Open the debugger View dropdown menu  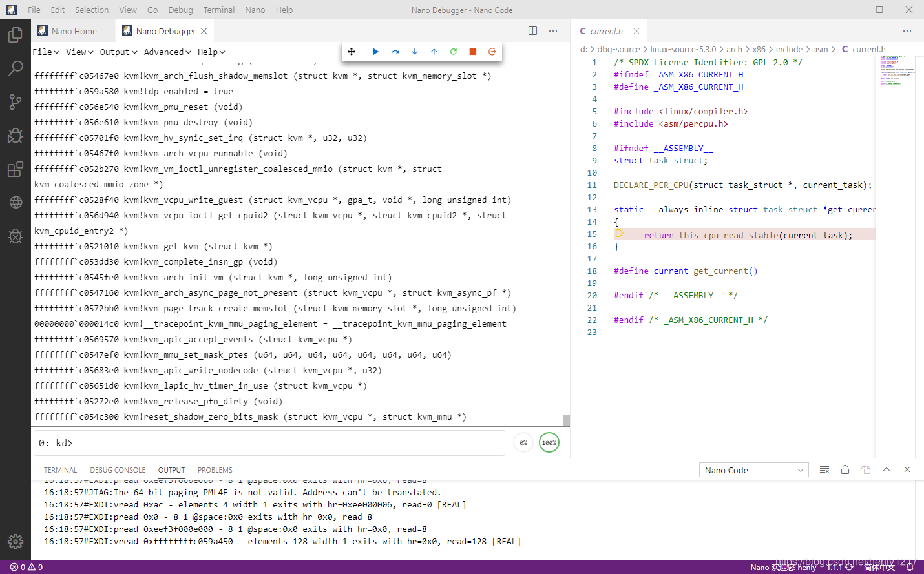coord(79,52)
